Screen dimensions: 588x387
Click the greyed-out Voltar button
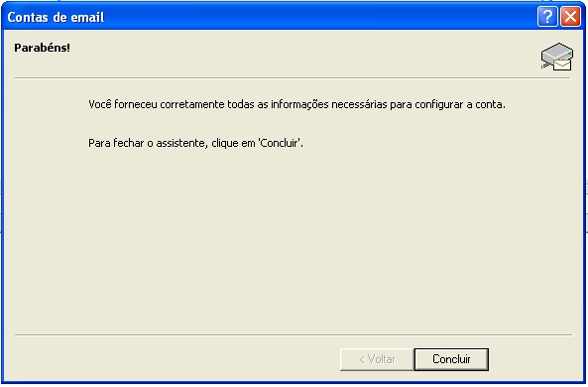[377, 359]
